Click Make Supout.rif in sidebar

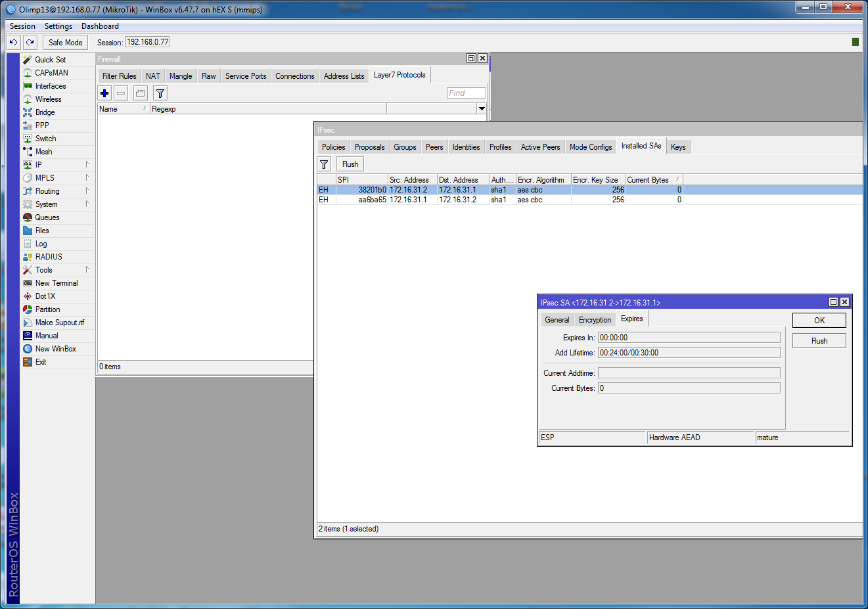click(60, 323)
